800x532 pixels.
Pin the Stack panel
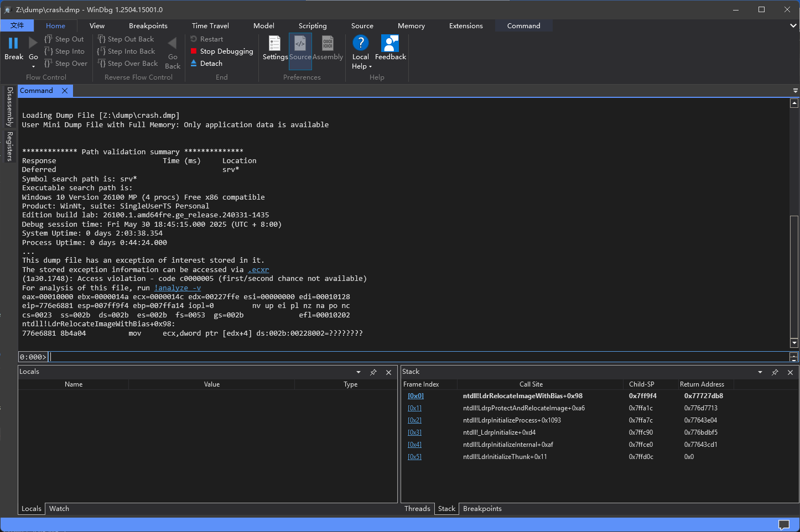click(x=775, y=372)
